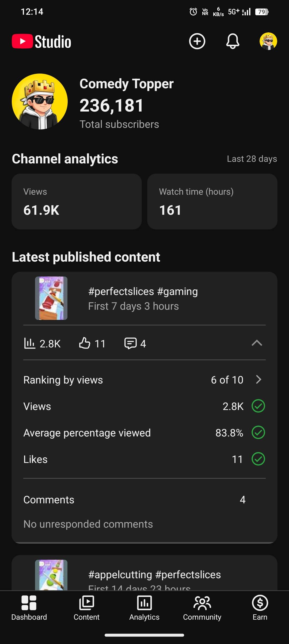Open the #appelcutting #perfectslices video title

[x=154, y=574]
